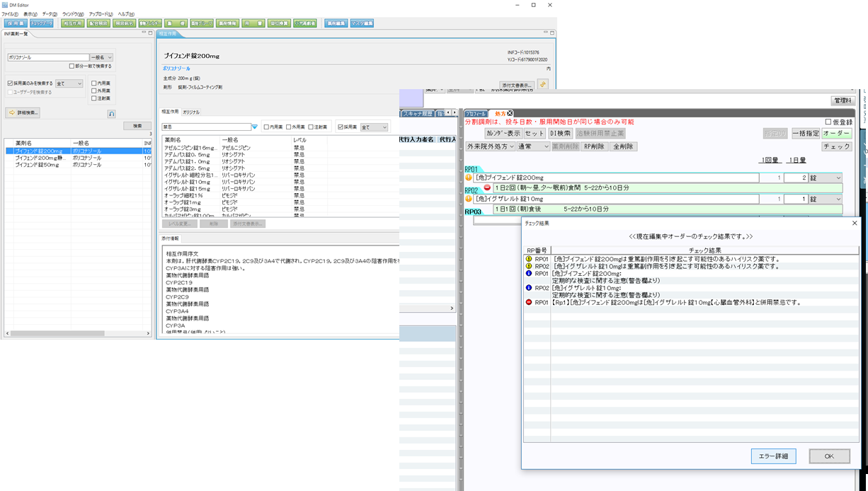Viewport: 868px width, 491px height.
Task: Open the 外来院外処方 dropdown
Action: (x=490, y=146)
